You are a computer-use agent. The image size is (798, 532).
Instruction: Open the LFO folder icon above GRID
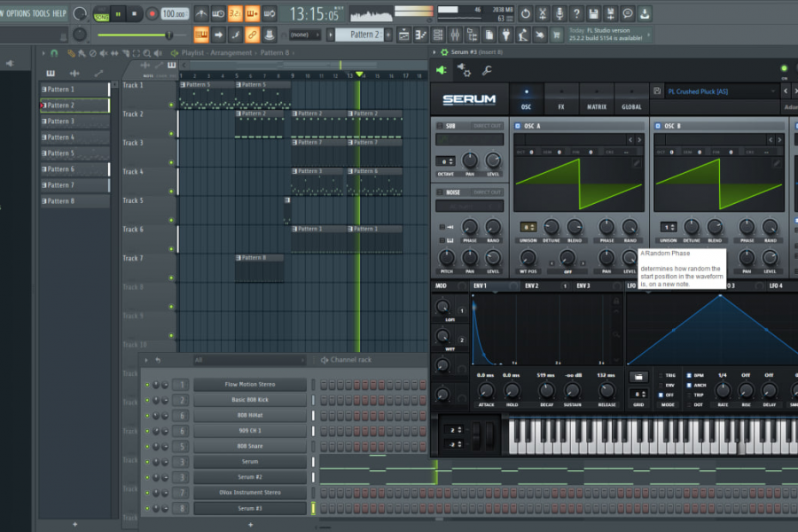[x=638, y=377]
